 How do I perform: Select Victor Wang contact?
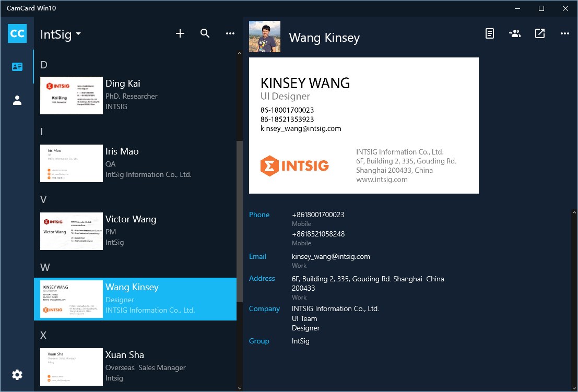(x=135, y=231)
